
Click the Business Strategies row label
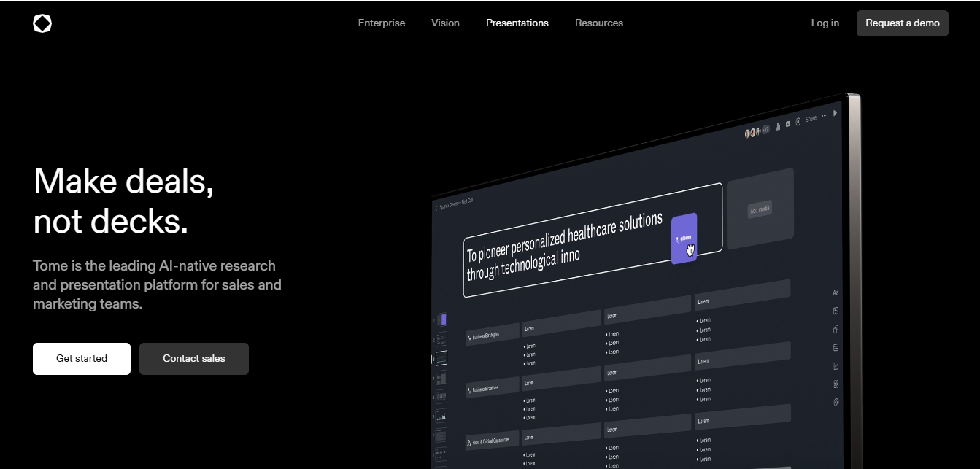click(493, 335)
